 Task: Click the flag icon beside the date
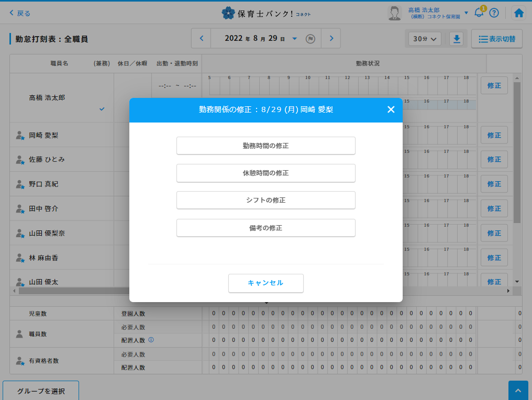[x=310, y=39]
